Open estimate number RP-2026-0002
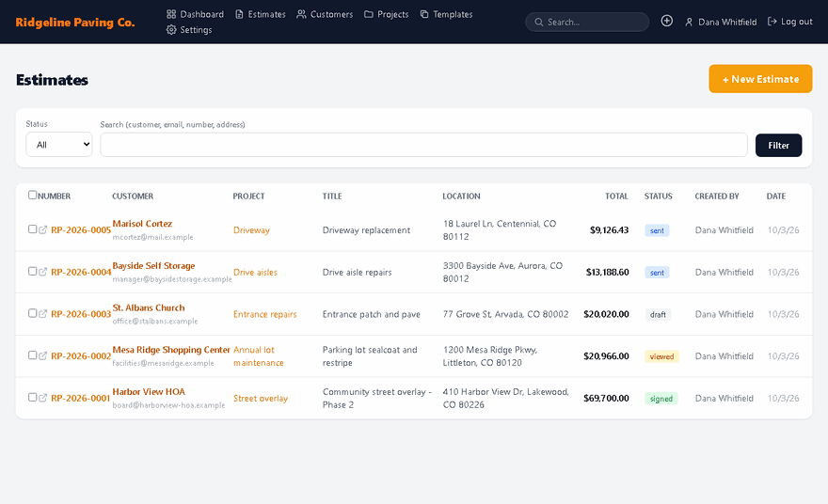Viewport: 828px width, 504px height. [81, 356]
